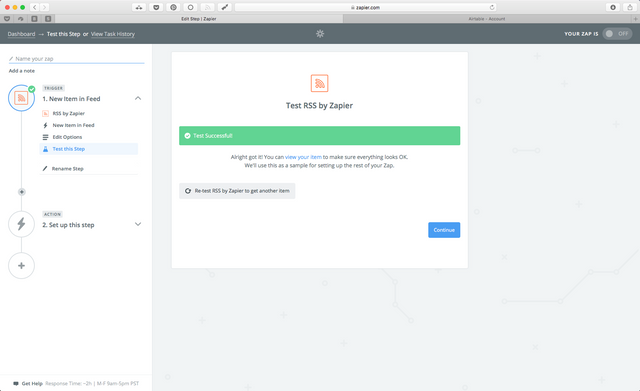Screen dimensions: 640x391
Task: Click the list icon beside Edit Options
Action: (x=45, y=137)
